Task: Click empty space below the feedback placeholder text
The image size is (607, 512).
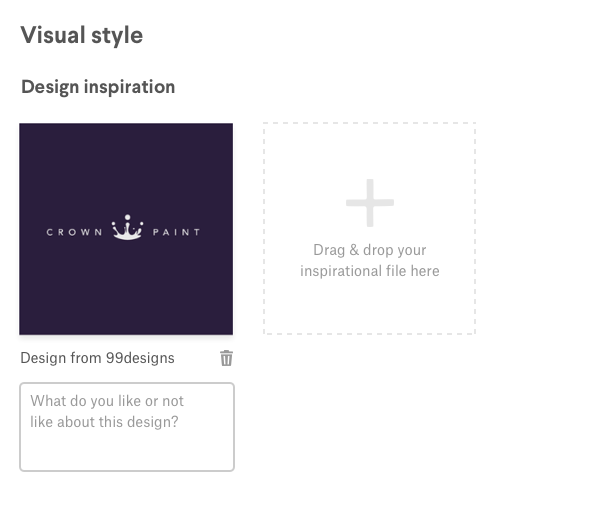Action: click(x=127, y=452)
